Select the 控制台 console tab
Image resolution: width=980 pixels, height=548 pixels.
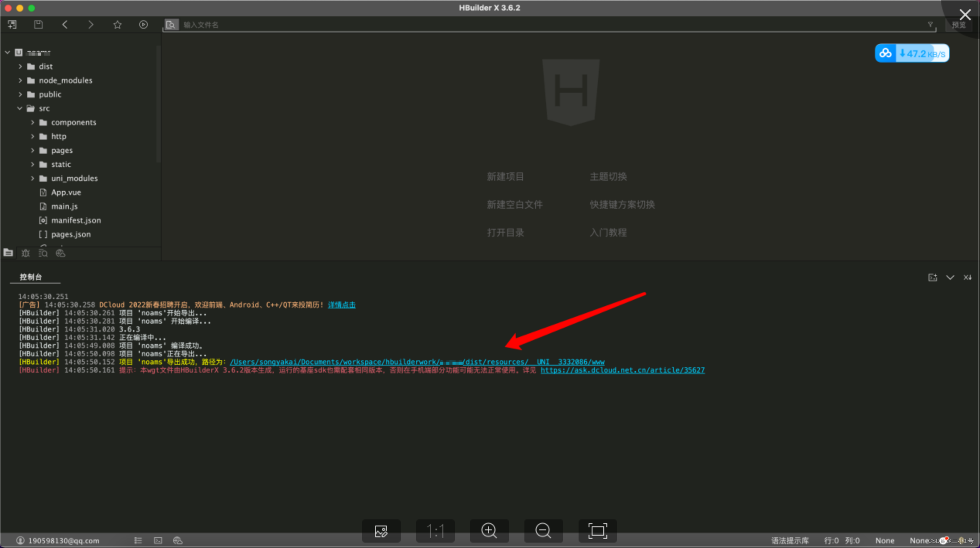click(31, 277)
